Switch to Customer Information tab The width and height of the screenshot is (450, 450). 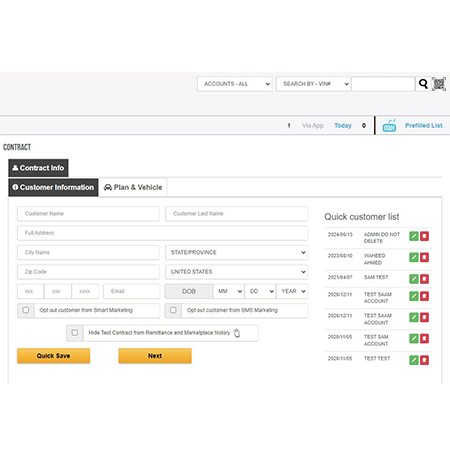[x=53, y=187]
